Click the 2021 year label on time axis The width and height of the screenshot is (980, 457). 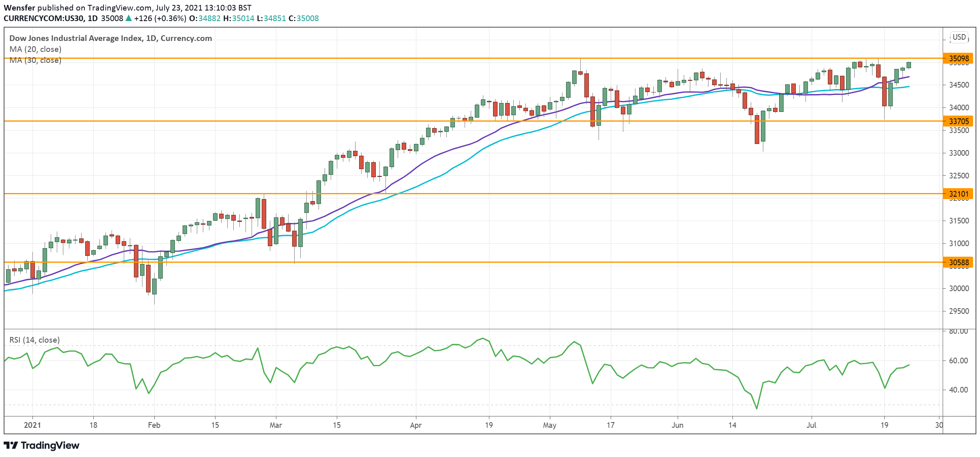32,425
